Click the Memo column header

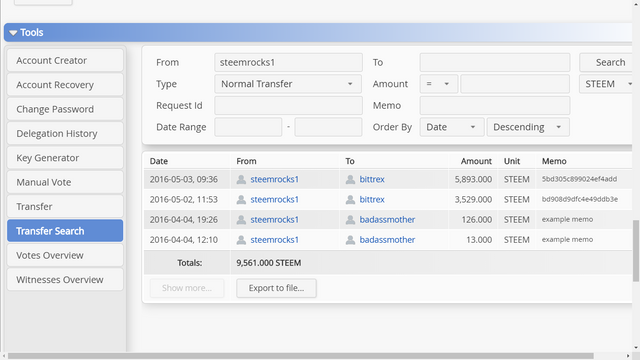(554, 161)
